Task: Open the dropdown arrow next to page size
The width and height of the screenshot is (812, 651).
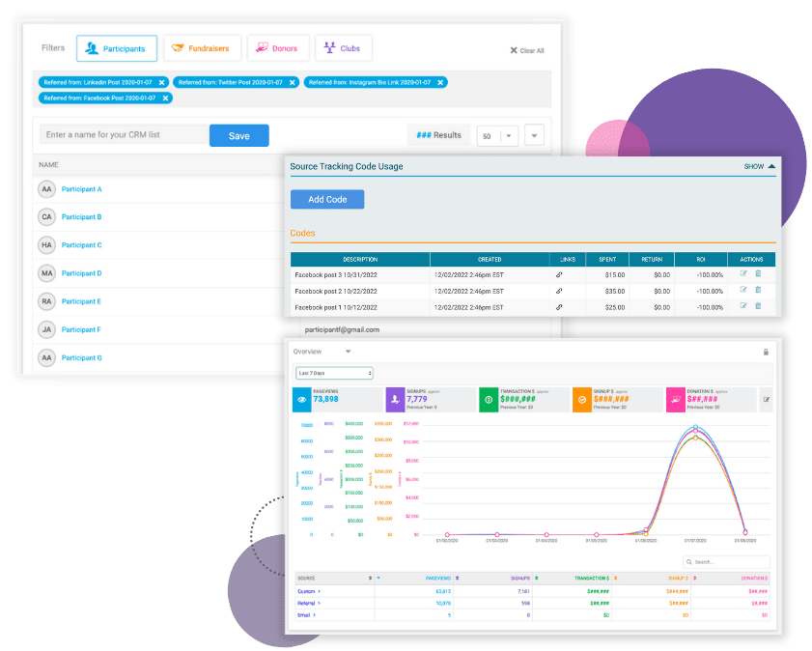Action: [x=535, y=135]
